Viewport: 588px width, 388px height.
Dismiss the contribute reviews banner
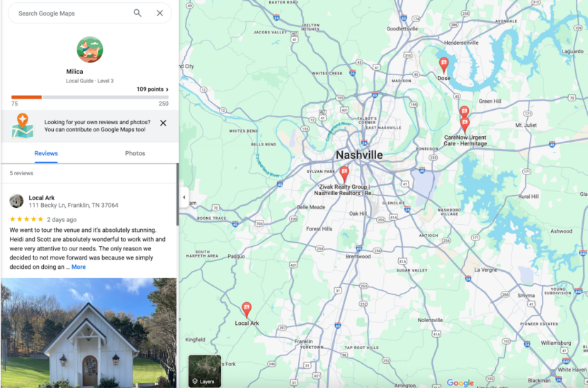(x=163, y=123)
